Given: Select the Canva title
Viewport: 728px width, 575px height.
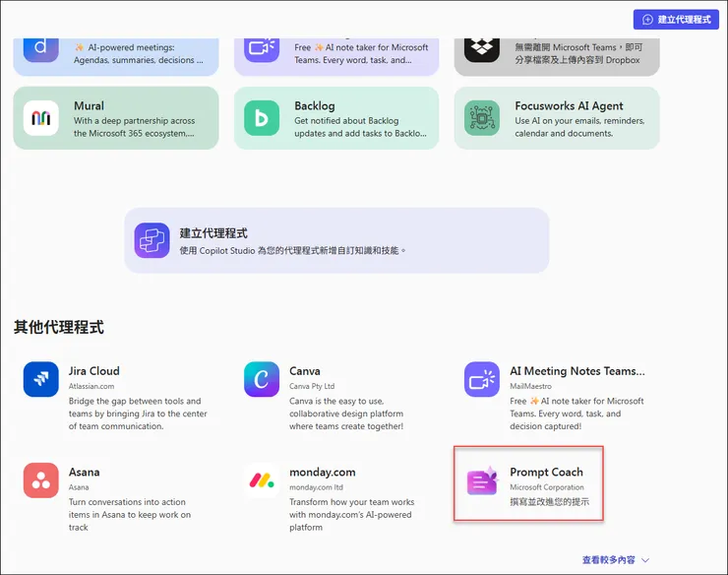Looking at the screenshot, I should (305, 371).
